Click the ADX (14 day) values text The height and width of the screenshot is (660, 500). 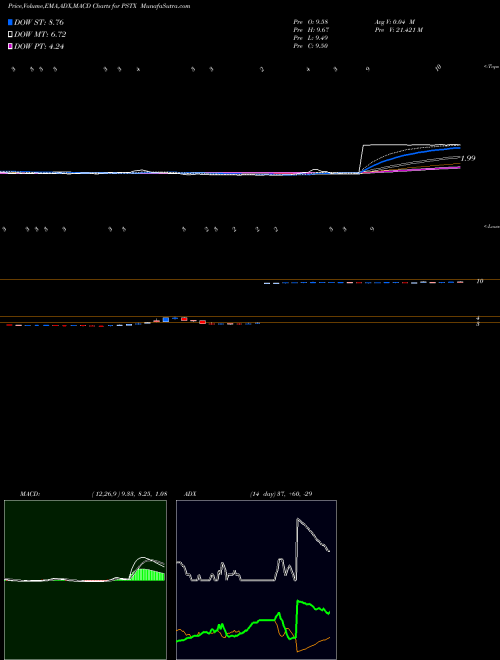point(280,494)
